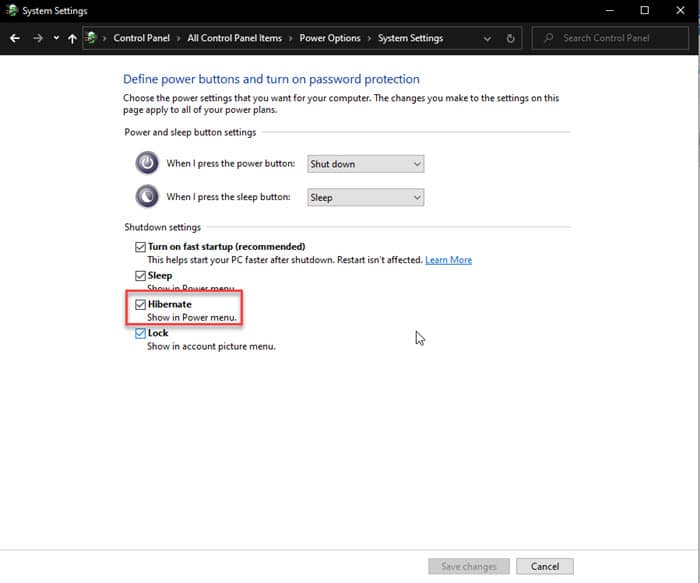Open the Learn More link

point(448,260)
